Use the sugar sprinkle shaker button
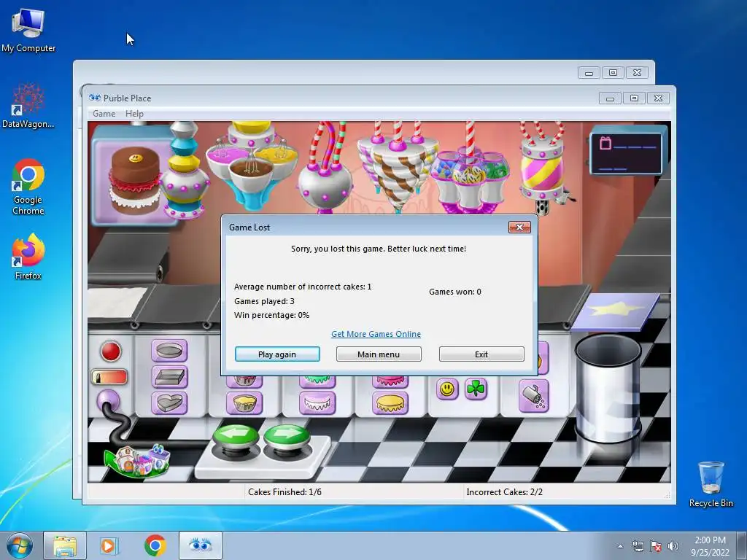Viewport: 747px width, 560px height. [x=533, y=396]
